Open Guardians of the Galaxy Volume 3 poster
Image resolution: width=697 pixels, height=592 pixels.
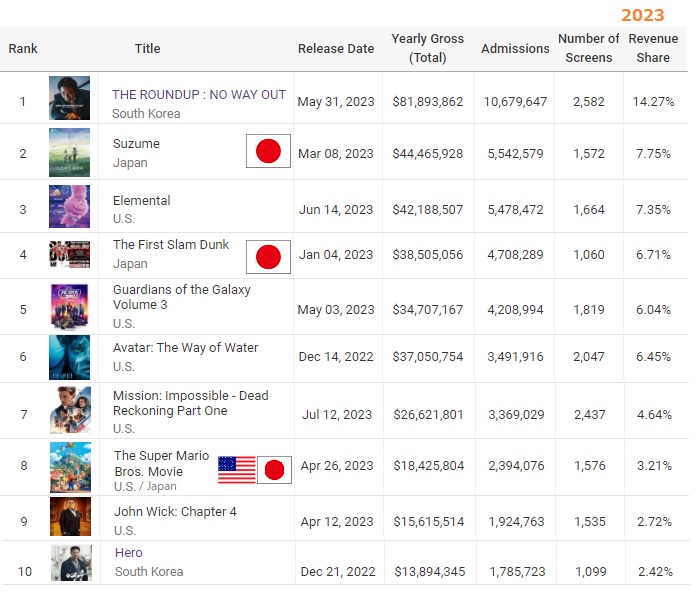(x=70, y=307)
